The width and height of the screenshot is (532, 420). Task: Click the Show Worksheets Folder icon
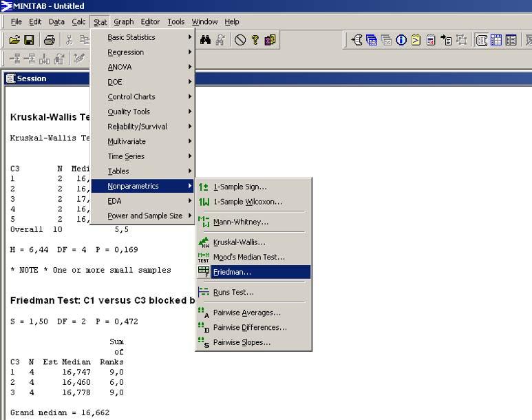pyautogui.click(x=372, y=40)
